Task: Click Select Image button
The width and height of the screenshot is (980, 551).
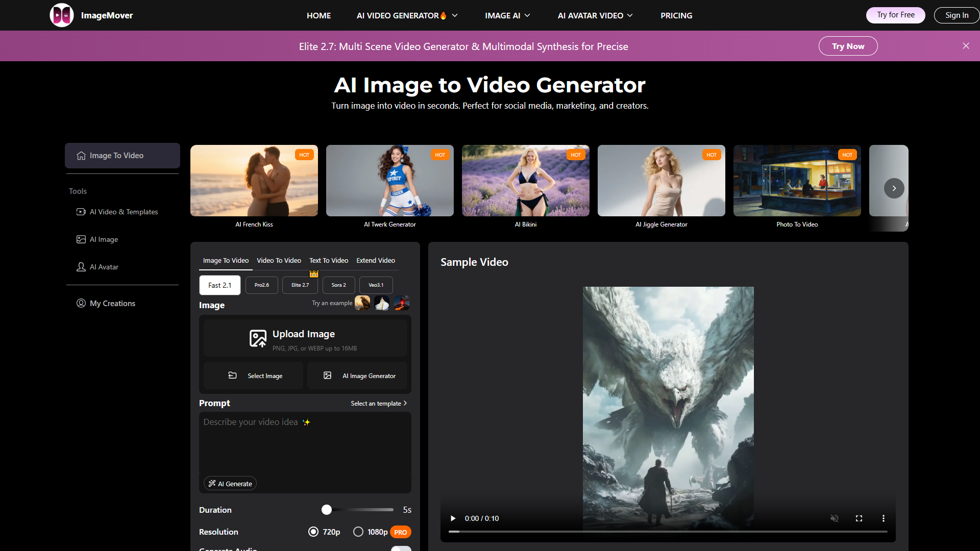Action: (253, 375)
